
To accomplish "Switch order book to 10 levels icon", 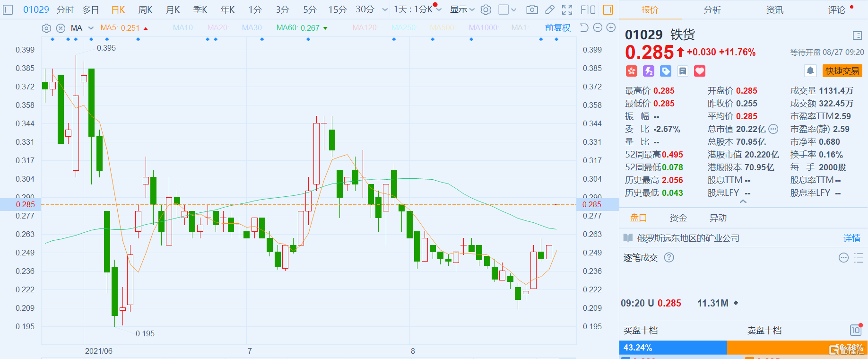I will click(x=856, y=330).
